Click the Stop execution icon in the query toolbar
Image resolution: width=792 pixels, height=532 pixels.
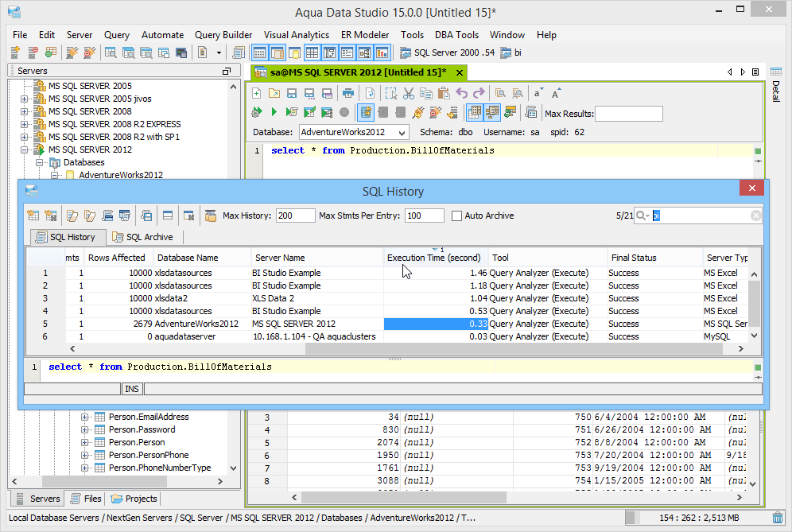pyautogui.click(x=344, y=112)
